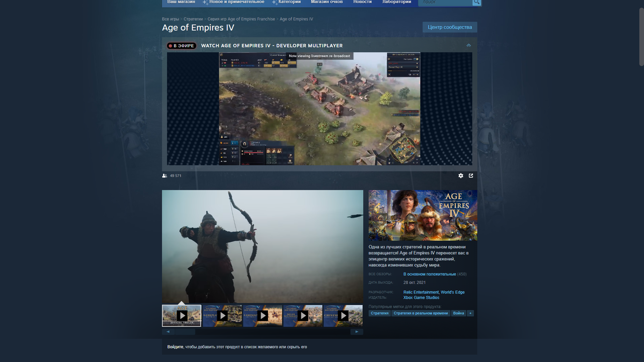Open the Xbox Game Studios publisher link

[421, 298]
